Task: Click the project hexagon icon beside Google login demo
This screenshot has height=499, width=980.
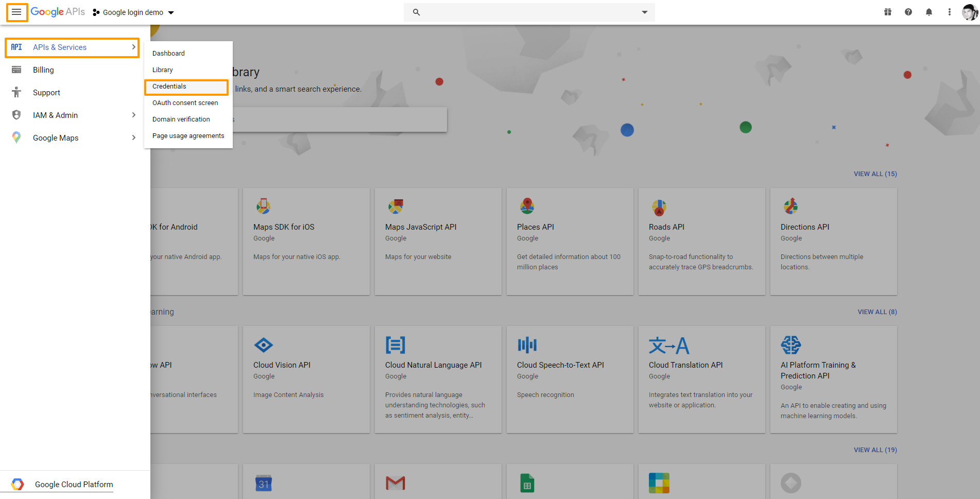Action: click(96, 12)
